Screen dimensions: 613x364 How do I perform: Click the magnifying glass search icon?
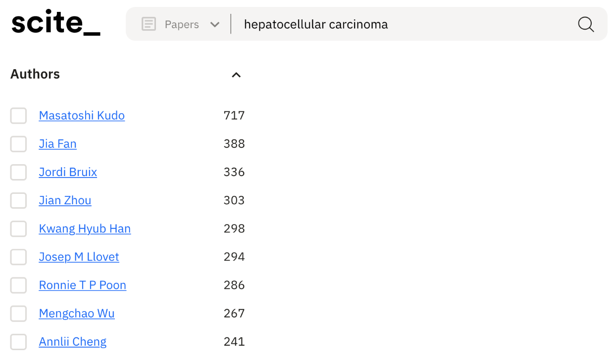point(586,24)
